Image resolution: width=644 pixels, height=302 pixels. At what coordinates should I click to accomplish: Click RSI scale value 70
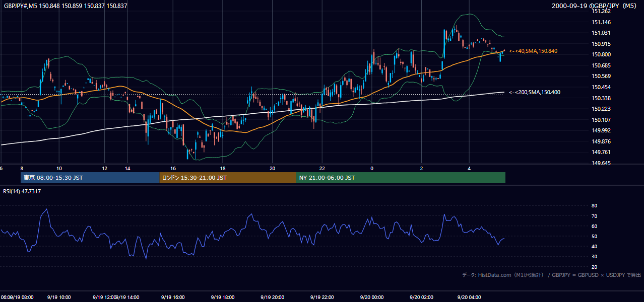click(x=594, y=216)
